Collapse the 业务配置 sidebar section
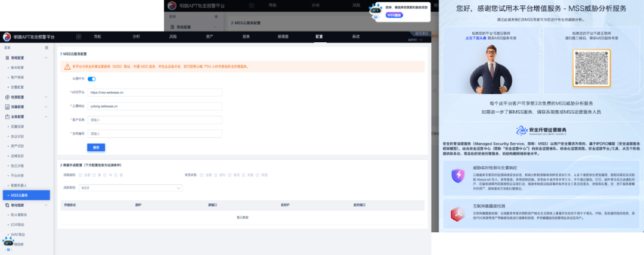The height and width of the screenshot is (255, 644). (47, 117)
